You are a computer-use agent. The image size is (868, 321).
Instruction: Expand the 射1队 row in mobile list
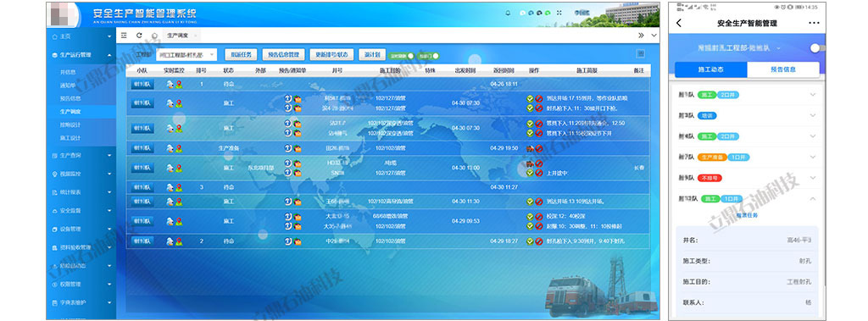point(747,95)
